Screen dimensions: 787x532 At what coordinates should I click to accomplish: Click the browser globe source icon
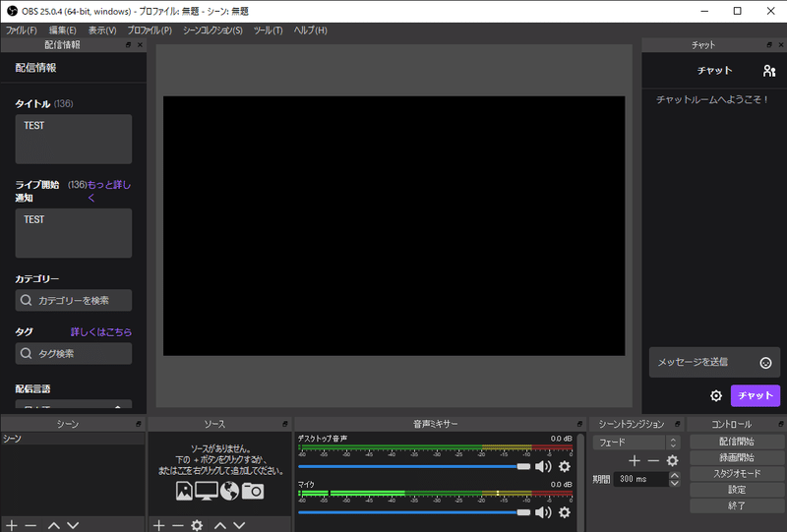[x=229, y=491]
